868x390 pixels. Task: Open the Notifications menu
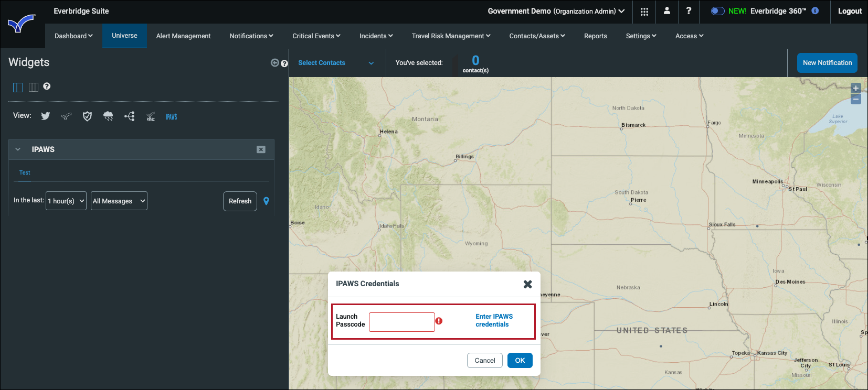[251, 36]
